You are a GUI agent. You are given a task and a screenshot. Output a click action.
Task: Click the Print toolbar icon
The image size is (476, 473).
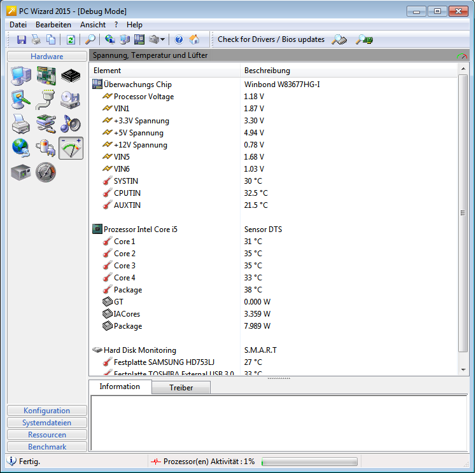point(36,39)
